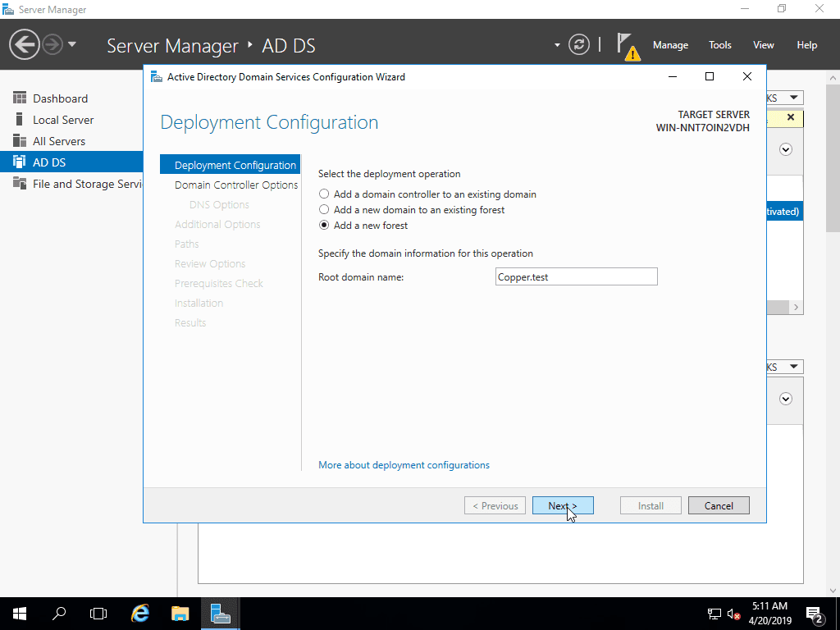Open the View menu
The image size is (840, 630).
click(x=764, y=45)
